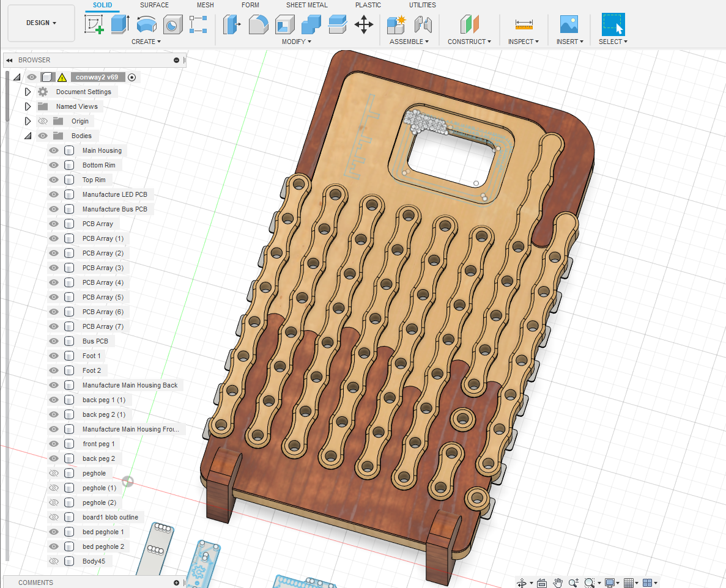Switch to the FORM tab
The image size is (726, 588).
tap(250, 5)
